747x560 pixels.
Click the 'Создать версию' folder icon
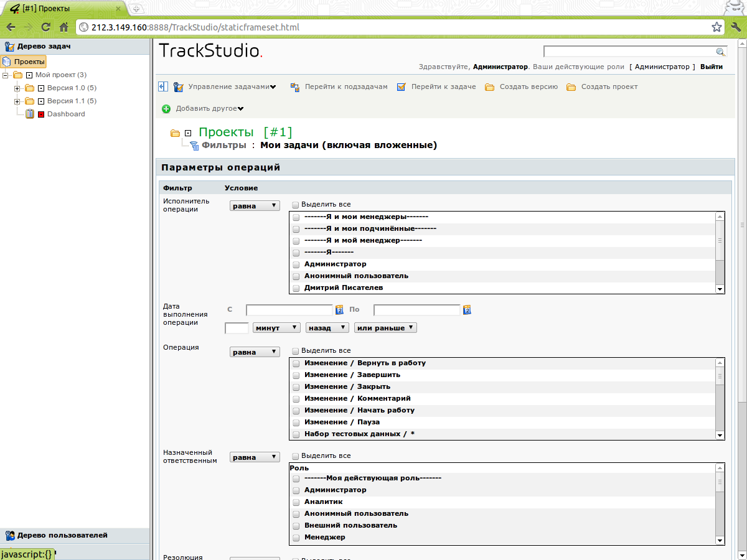tap(490, 87)
